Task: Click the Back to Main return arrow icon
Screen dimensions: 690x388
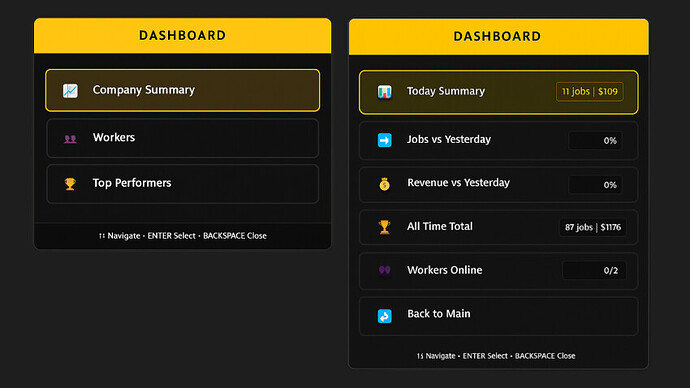Action: (x=384, y=316)
